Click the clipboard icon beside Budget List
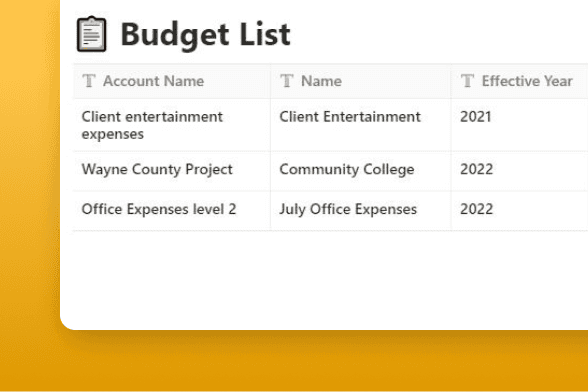The height and width of the screenshot is (392, 588). [x=92, y=34]
